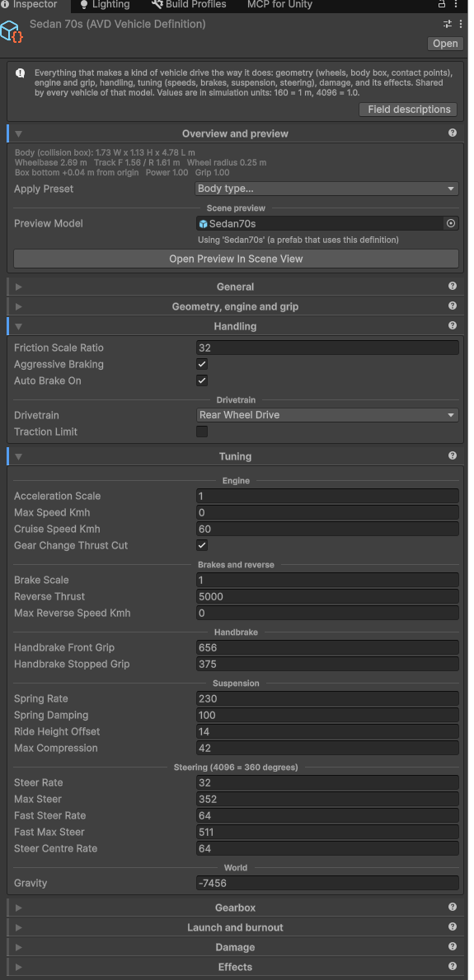474x980 pixels.
Task: Switch to the Build Profiles tab
Action: [188, 4]
